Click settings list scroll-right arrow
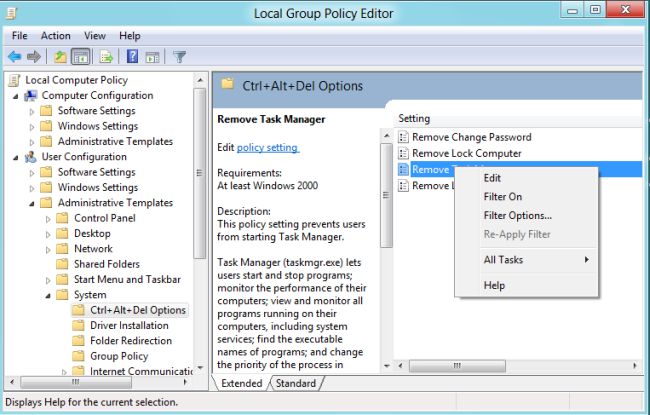 pyautogui.click(x=635, y=366)
